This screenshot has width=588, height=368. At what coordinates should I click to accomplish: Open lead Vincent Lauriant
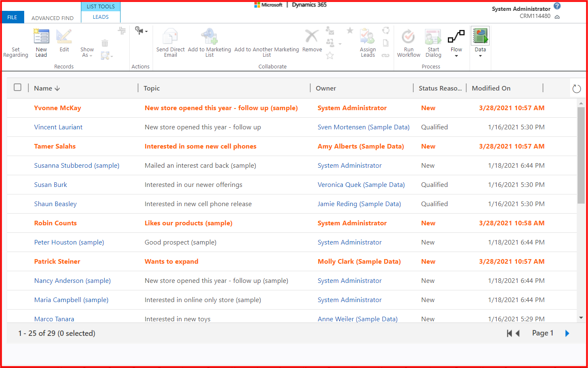coord(58,127)
